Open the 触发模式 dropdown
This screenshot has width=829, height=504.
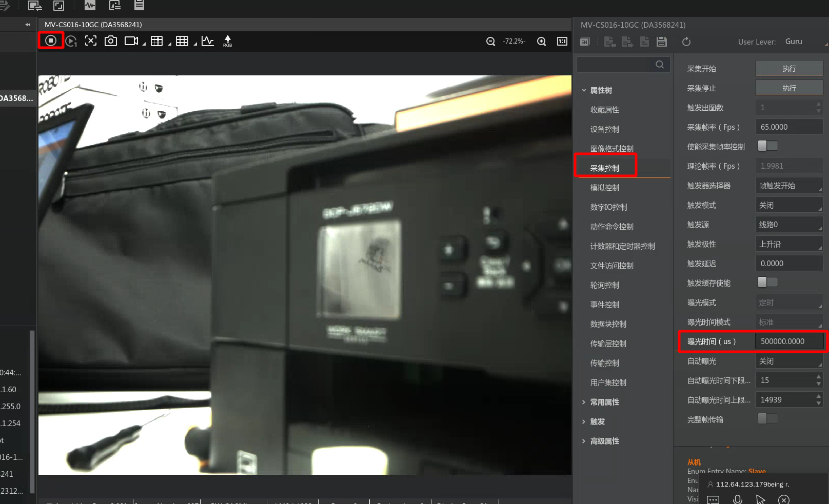789,205
